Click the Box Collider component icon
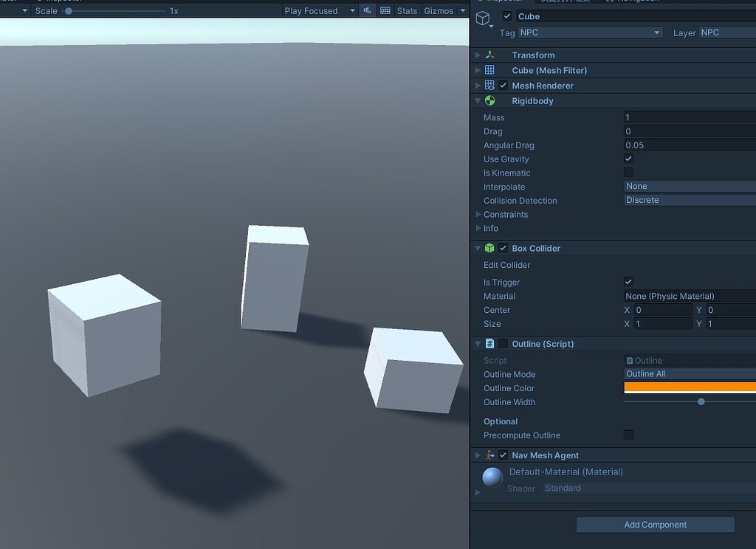 tap(489, 248)
